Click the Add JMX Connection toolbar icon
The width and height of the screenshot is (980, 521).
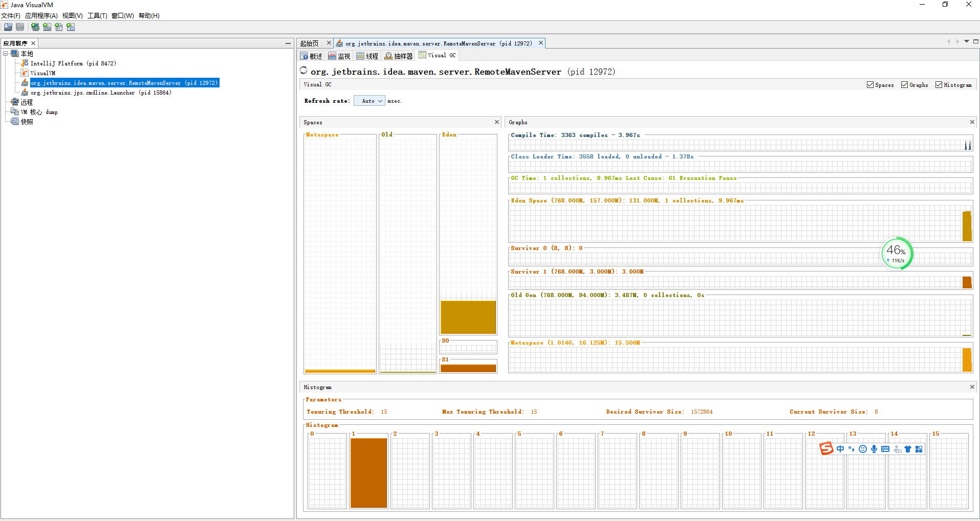[x=47, y=27]
